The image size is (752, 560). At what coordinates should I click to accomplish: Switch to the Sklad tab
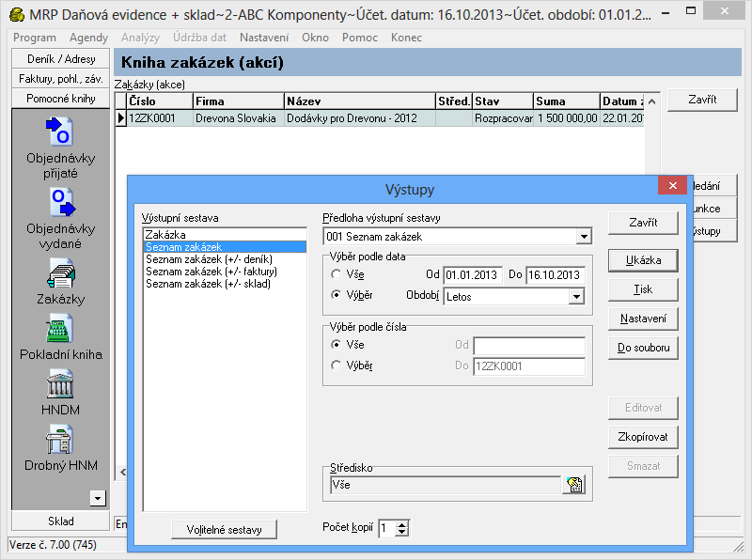click(x=60, y=521)
